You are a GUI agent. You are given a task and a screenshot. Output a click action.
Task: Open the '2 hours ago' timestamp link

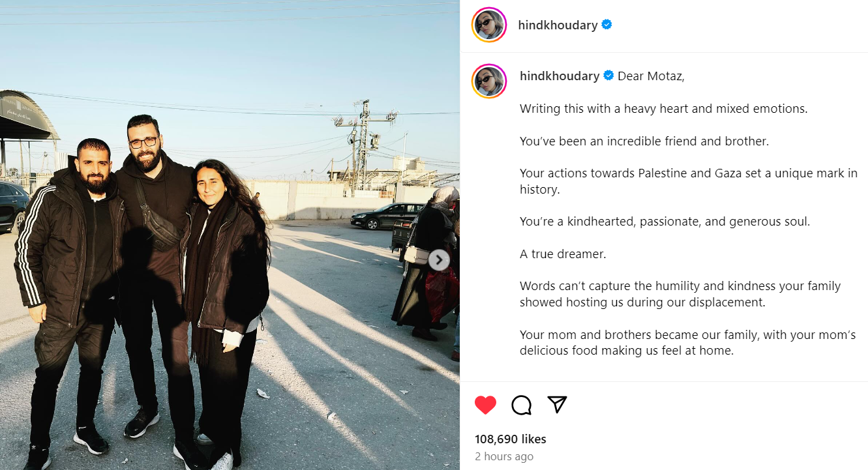(x=504, y=457)
